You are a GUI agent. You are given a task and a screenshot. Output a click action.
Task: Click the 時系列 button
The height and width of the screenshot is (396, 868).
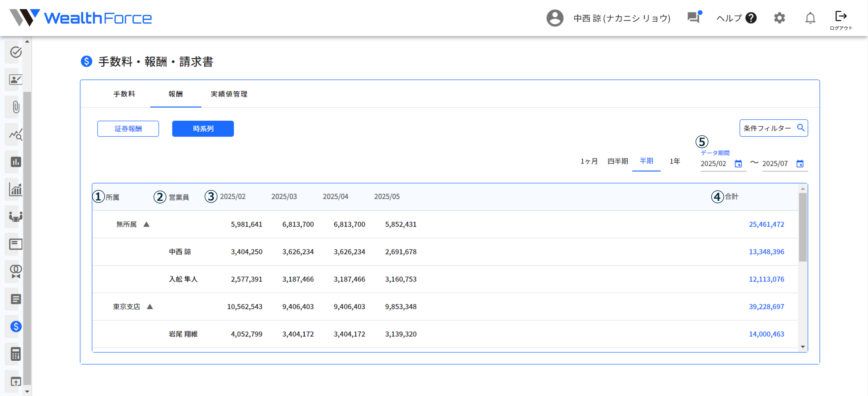(203, 129)
